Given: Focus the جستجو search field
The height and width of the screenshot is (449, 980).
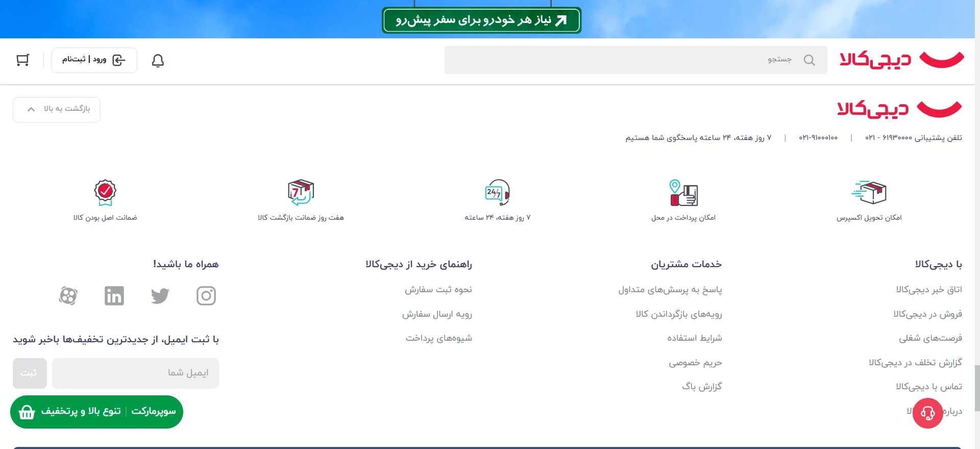Looking at the screenshot, I should pyautogui.click(x=636, y=60).
